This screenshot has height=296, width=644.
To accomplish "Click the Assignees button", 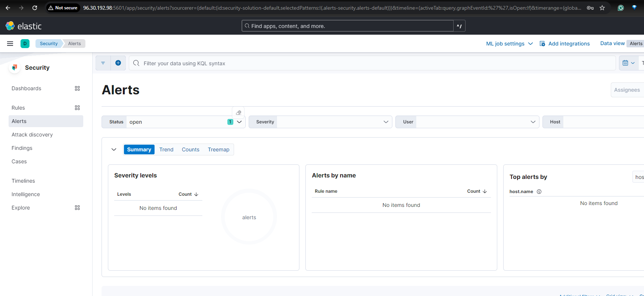I will point(627,90).
